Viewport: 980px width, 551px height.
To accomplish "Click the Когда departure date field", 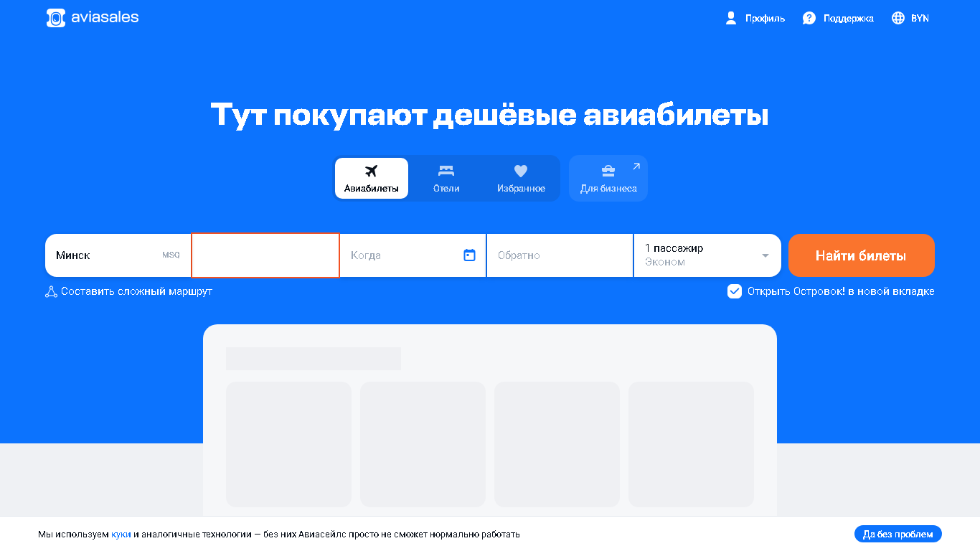I will click(413, 255).
